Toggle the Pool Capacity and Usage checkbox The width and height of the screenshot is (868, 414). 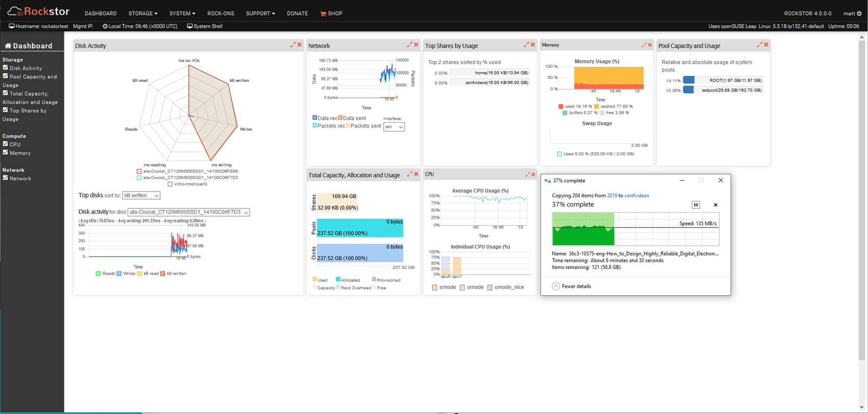click(5, 76)
